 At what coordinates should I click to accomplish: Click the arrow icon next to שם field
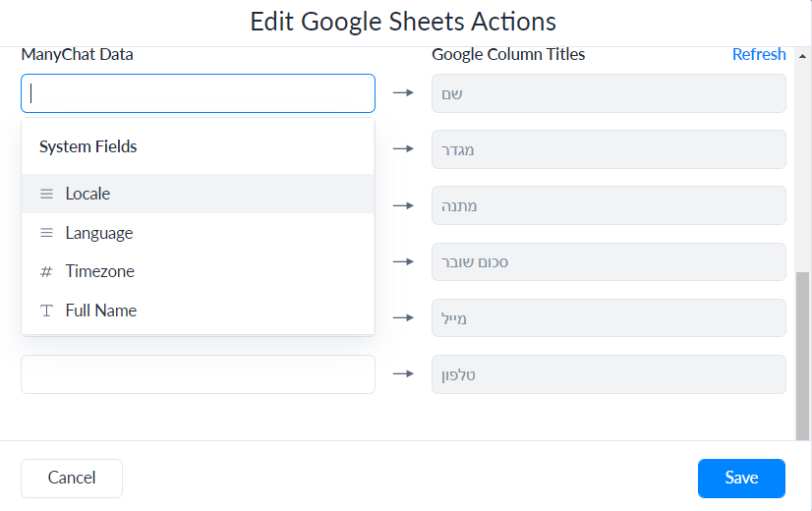click(403, 93)
